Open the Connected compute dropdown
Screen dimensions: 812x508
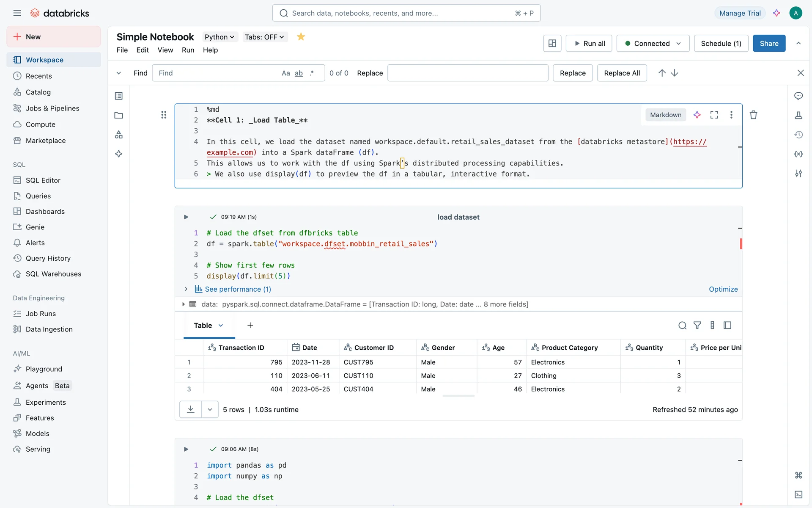point(653,43)
